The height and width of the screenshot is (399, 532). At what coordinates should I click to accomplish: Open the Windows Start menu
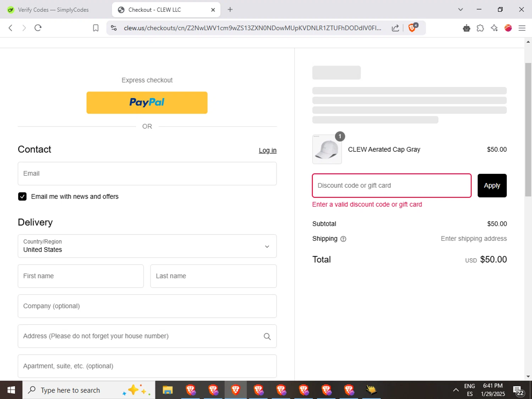11,390
